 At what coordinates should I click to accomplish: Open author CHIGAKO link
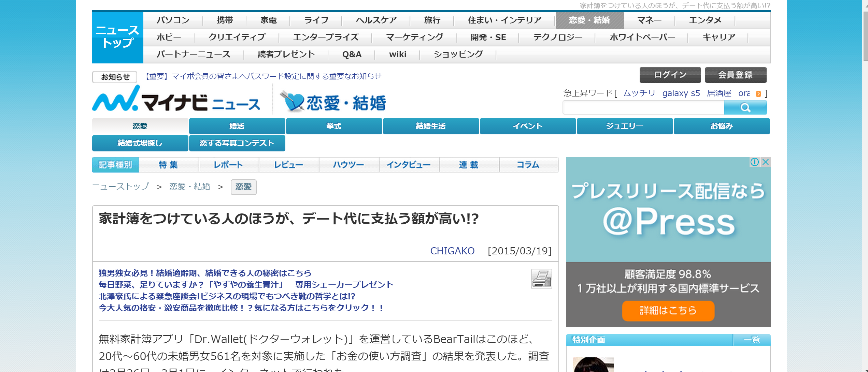[x=452, y=251]
